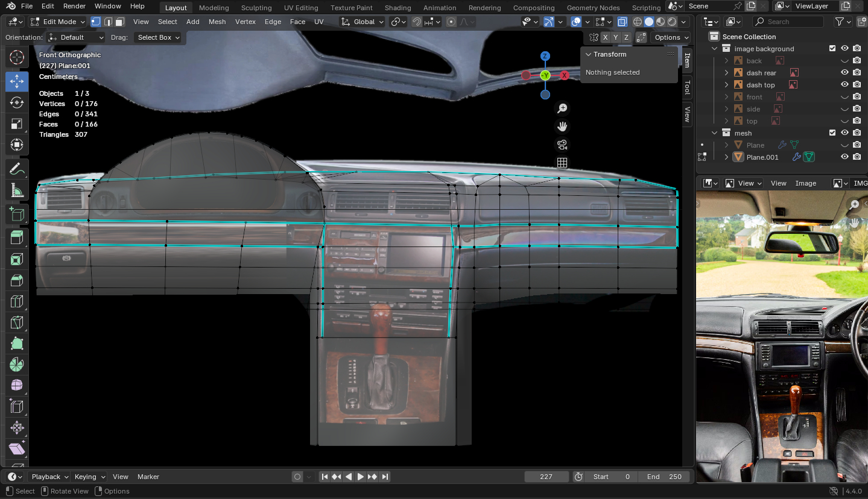This screenshot has height=499, width=868.
Task: Open the Global transform orientation dropdown
Action: coord(361,22)
